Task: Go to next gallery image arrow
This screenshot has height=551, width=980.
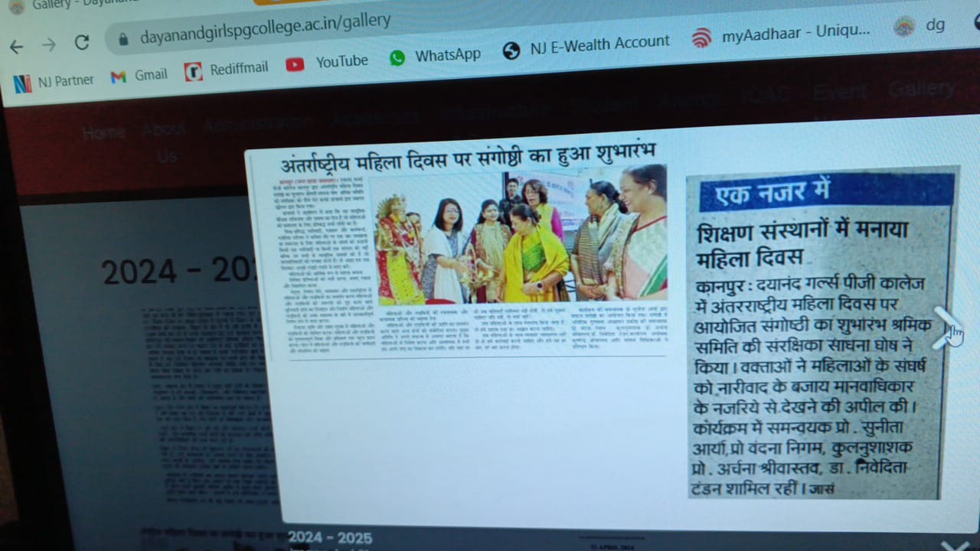Action: (x=946, y=328)
